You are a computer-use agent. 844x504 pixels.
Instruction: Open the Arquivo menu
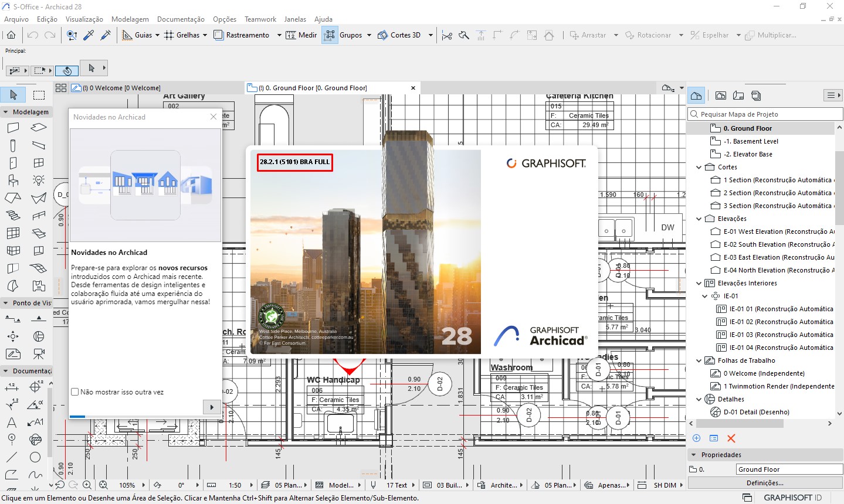(x=16, y=19)
